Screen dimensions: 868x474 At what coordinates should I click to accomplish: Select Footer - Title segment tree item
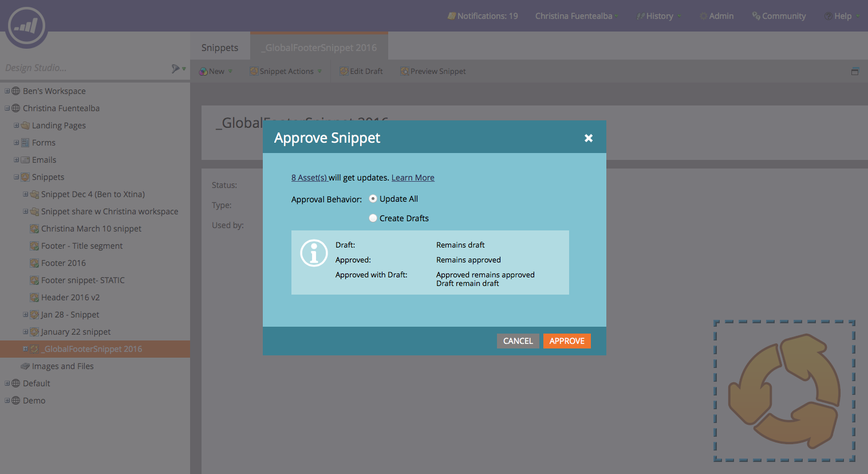pos(82,246)
